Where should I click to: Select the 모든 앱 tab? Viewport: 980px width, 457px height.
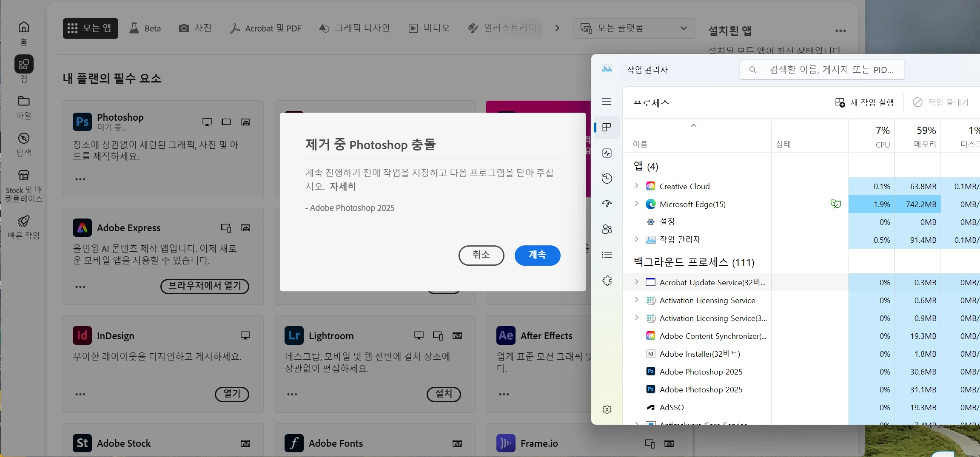90,28
